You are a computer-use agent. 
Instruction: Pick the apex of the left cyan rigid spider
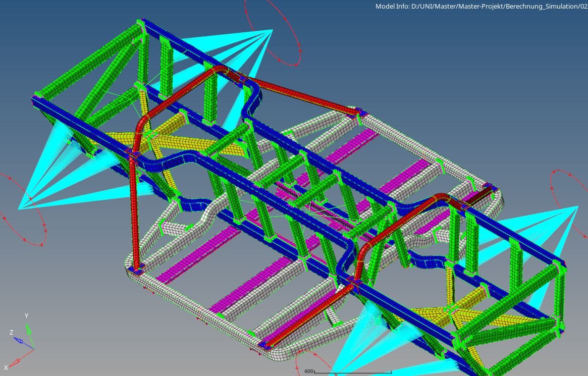click(20, 208)
